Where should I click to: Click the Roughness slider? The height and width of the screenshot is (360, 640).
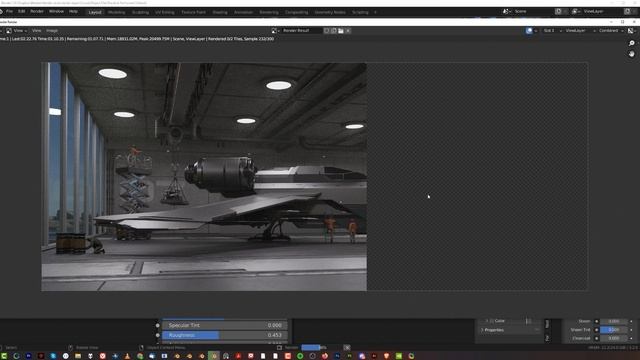point(224,335)
